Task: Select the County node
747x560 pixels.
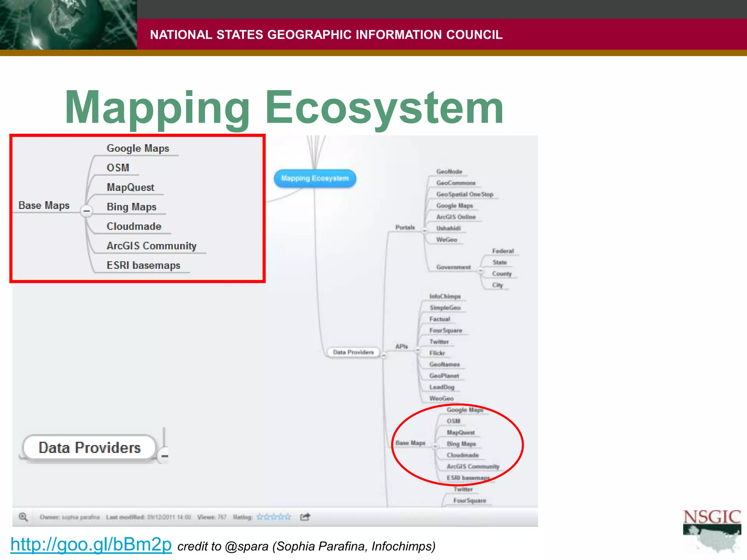Action: 502,274
